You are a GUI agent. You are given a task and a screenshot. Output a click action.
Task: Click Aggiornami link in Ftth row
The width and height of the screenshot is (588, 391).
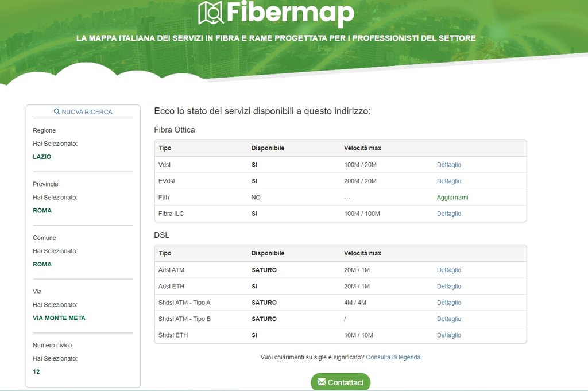click(452, 197)
